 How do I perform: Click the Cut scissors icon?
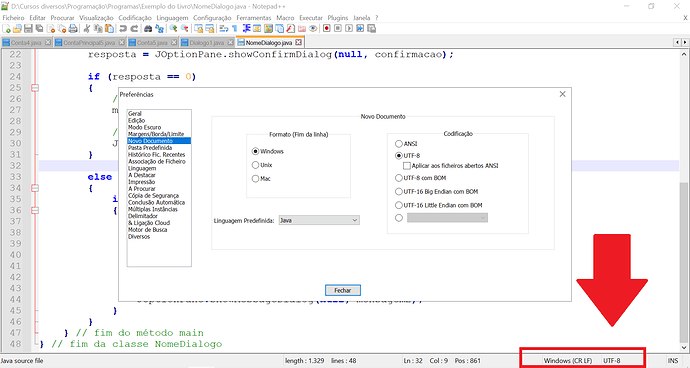[x=87, y=29]
